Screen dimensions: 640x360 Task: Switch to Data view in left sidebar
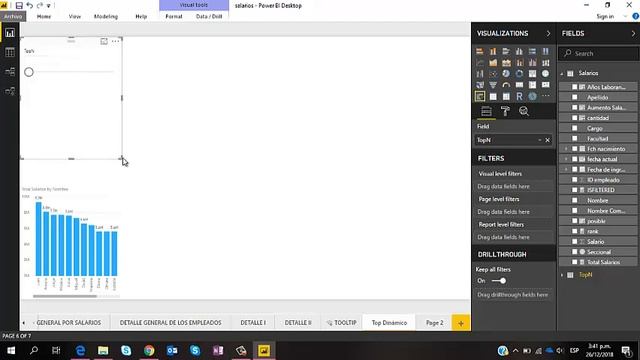10,52
